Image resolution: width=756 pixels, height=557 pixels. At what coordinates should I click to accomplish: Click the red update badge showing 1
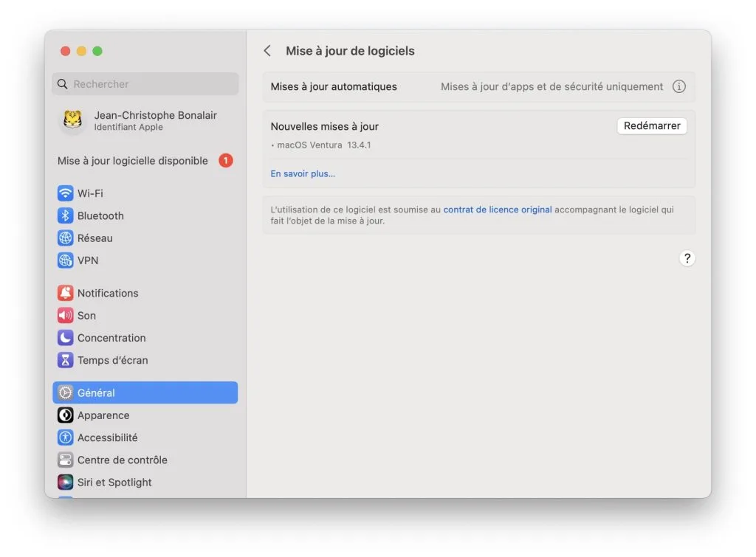click(226, 160)
